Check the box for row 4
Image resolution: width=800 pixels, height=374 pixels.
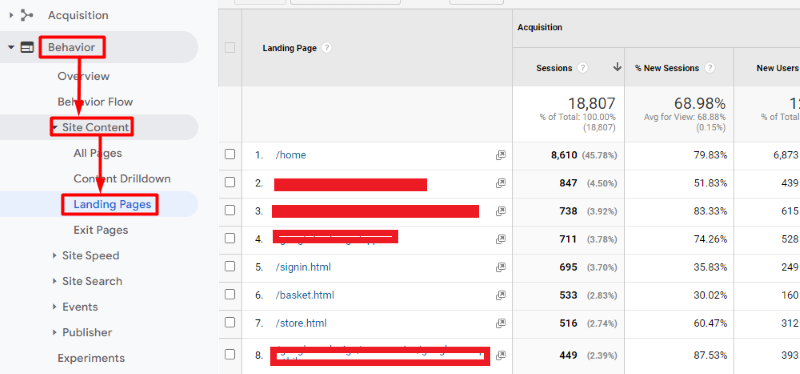tap(230, 238)
